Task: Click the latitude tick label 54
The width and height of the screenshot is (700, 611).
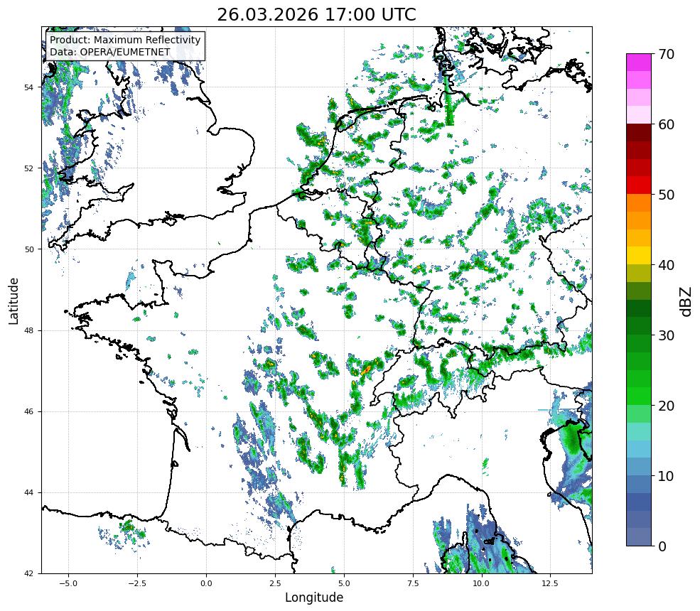Action: click(29, 87)
